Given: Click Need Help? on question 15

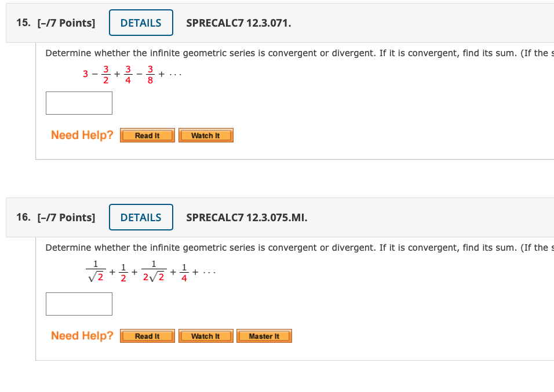Looking at the screenshot, I should click(81, 135).
